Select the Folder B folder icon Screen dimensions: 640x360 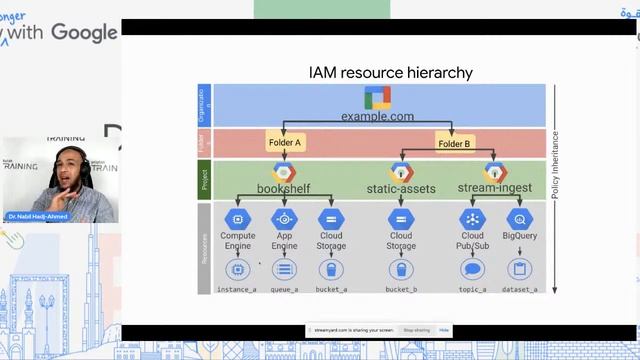(x=454, y=143)
